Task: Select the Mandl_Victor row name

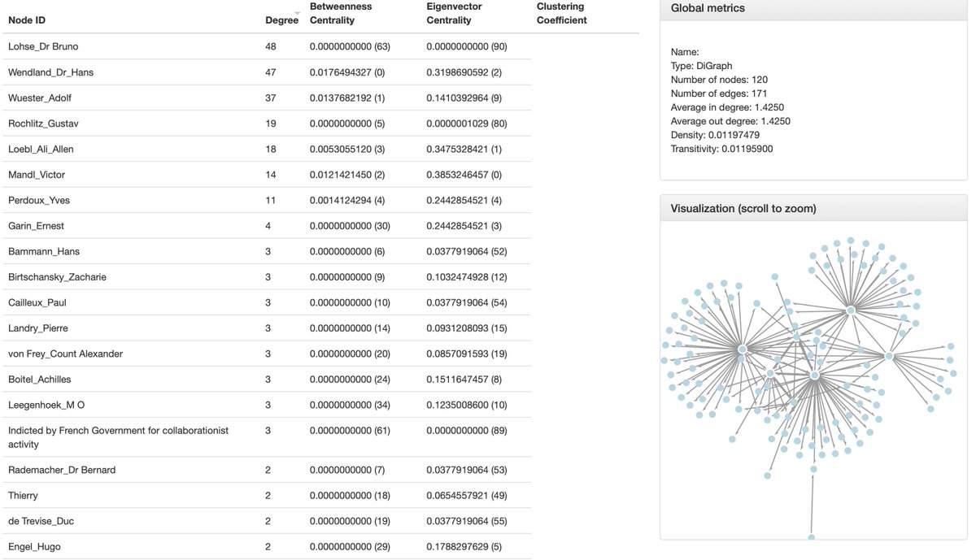Action: 37,175
